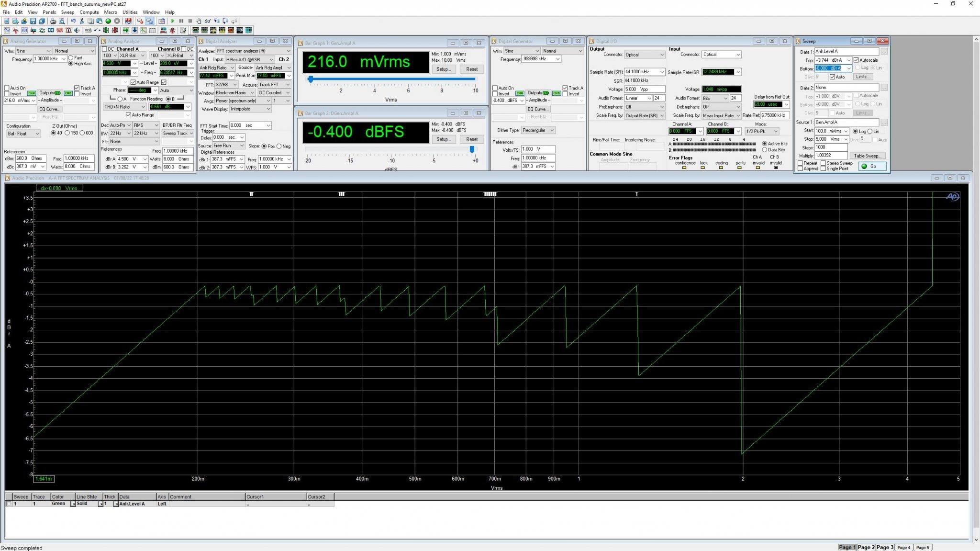
Task: Open the graph panel icon in second toolbar
Action: point(144,30)
